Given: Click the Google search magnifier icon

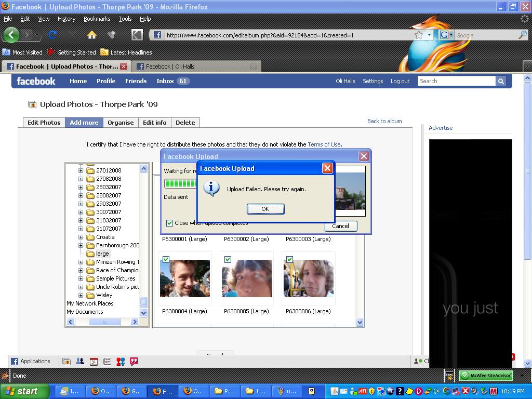Looking at the screenshot, I should [x=523, y=35].
